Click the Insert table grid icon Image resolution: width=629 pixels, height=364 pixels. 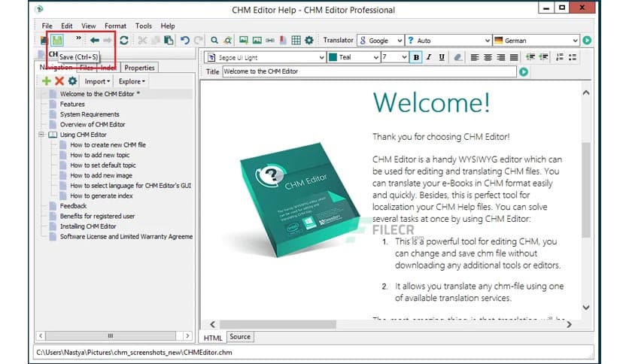click(x=296, y=40)
